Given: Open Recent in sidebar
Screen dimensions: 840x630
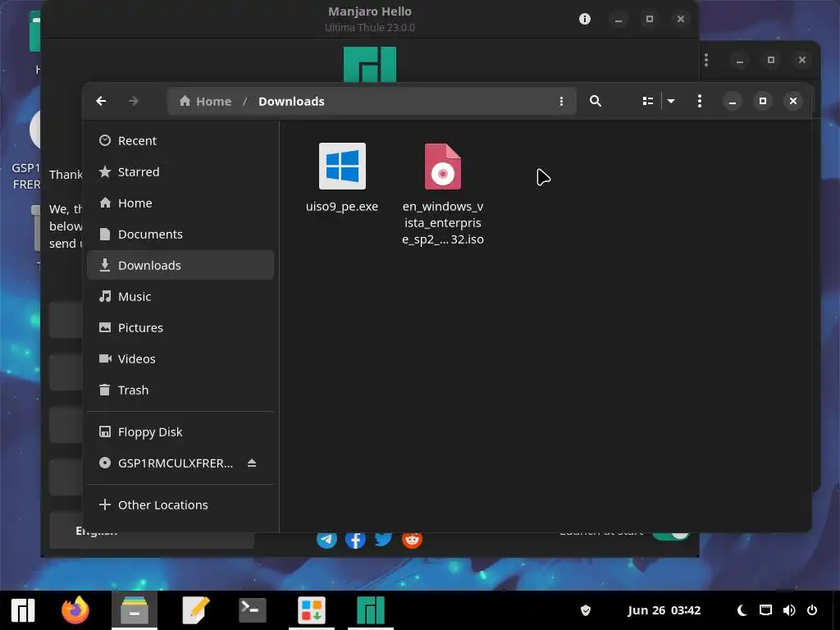Looking at the screenshot, I should [180, 141].
